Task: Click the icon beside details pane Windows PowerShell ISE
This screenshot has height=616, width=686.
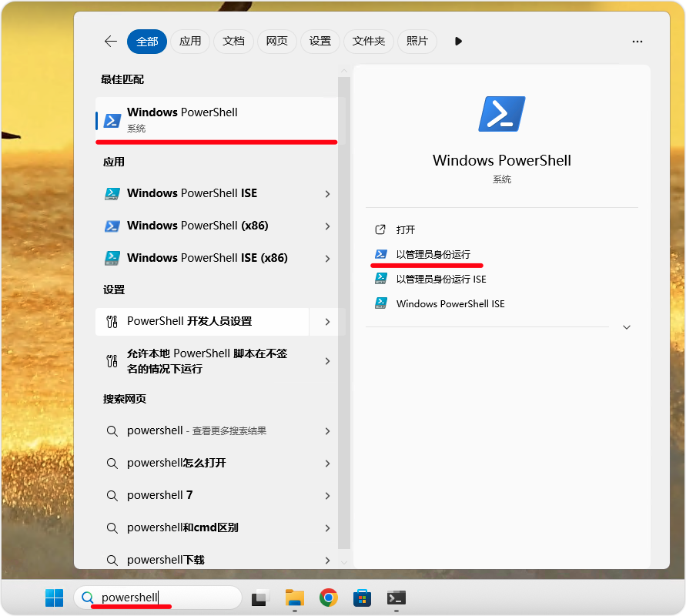Action: (x=380, y=303)
